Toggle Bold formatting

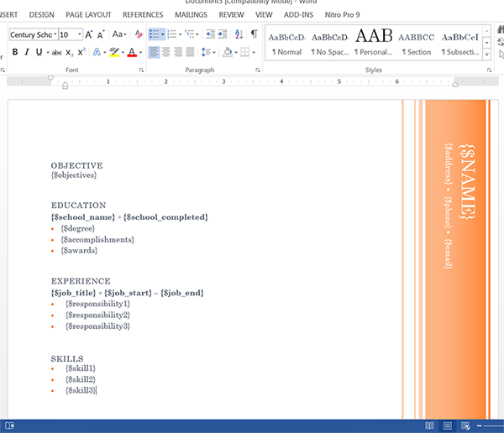point(15,52)
